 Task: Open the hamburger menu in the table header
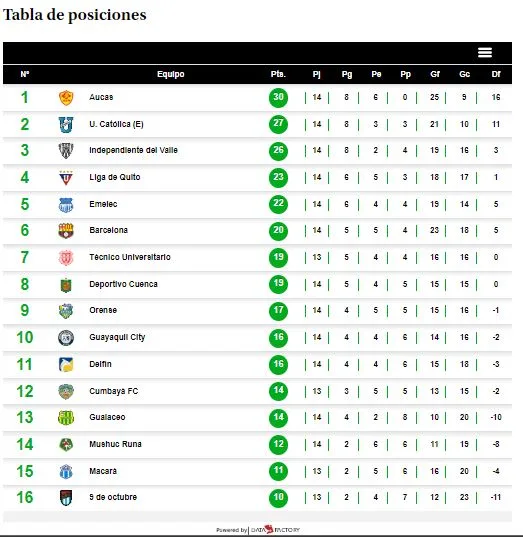point(485,52)
